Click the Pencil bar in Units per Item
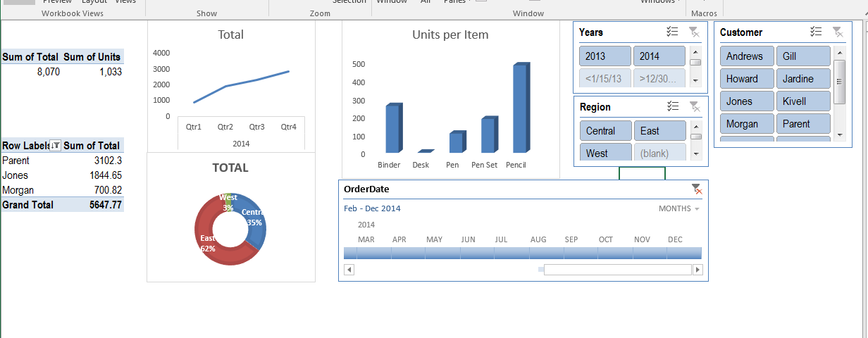The height and width of the screenshot is (338, 868). 521,108
